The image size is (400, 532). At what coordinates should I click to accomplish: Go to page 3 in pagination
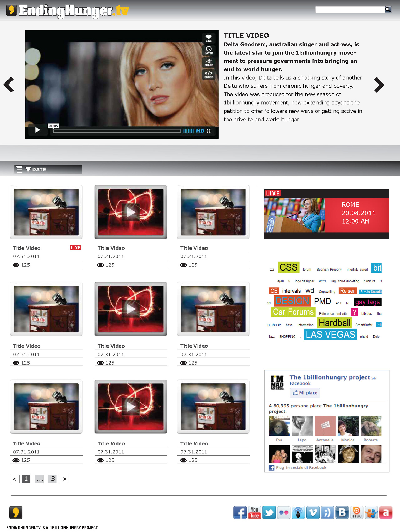tap(52, 479)
